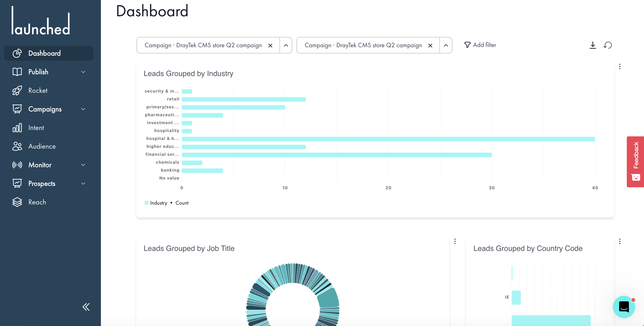The image size is (644, 326).
Task: Click the pharmaceuti... bar
Action: [x=202, y=115]
